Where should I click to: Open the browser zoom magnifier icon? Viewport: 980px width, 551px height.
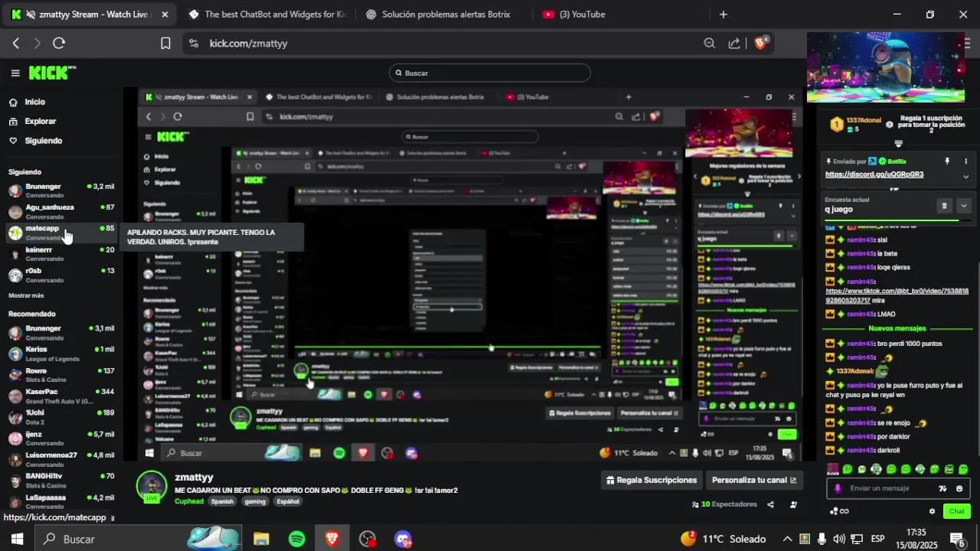tap(710, 44)
